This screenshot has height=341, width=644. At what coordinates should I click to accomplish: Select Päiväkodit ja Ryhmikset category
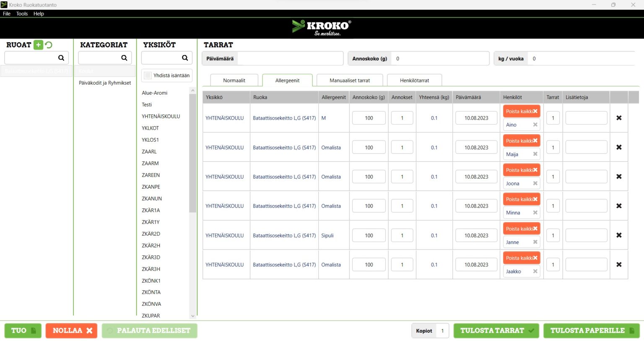105,83
